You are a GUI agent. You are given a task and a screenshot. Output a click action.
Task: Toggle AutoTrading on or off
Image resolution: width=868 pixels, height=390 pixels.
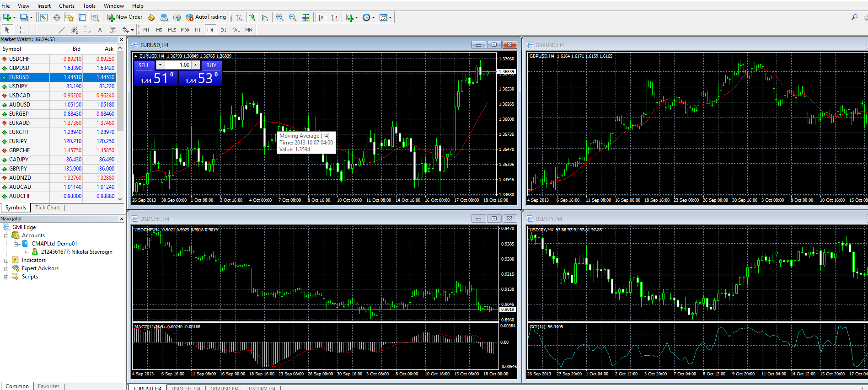point(206,17)
